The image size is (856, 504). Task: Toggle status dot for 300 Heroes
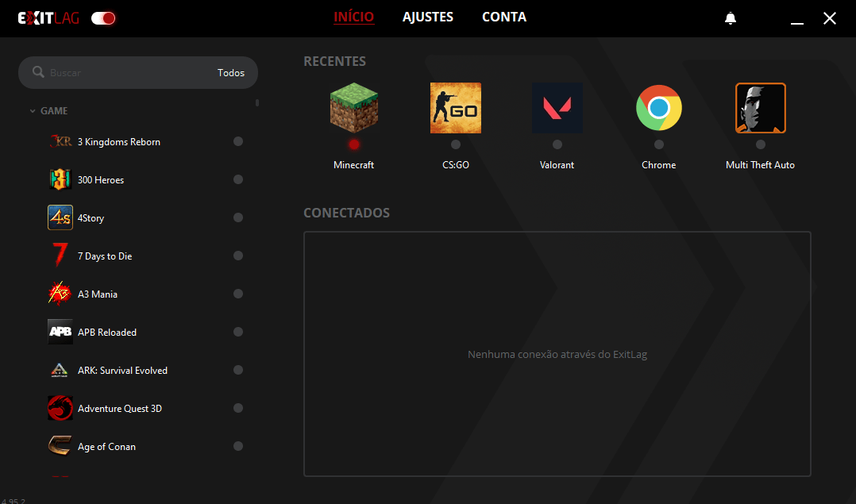coord(238,179)
